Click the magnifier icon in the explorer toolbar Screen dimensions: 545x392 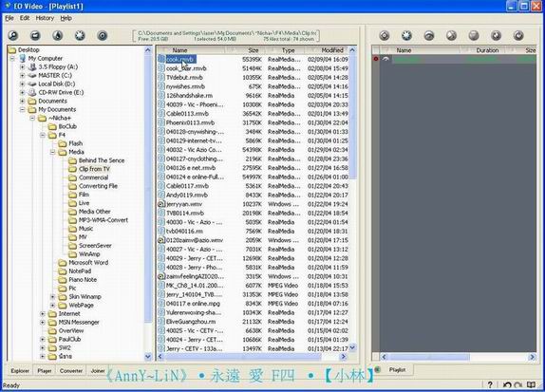point(13,35)
